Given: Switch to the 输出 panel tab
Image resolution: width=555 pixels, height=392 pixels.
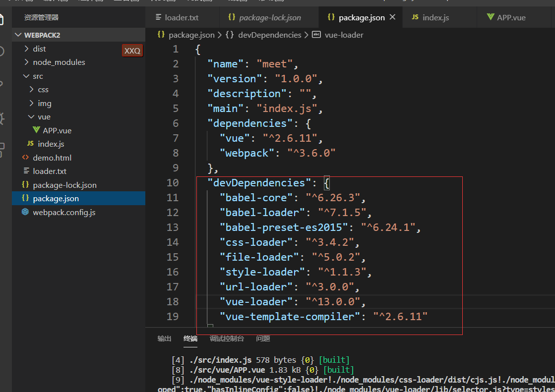Looking at the screenshot, I should coord(164,338).
